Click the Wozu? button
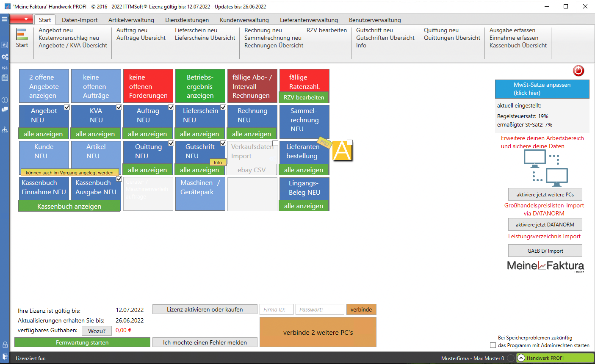595x364 pixels. pos(97,331)
